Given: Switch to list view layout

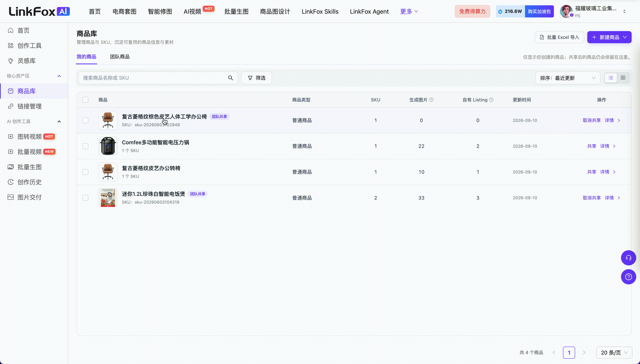Looking at the screenshot, I should (x=611, y=78).
